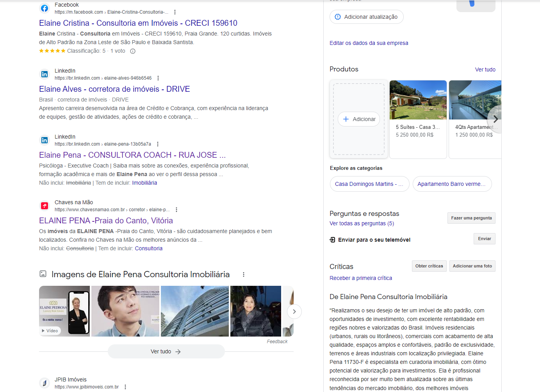Image resolution: width=540 pixels, height=392 pixels.
Task: Click the send-to-phone icon
Action: (333, 240)
